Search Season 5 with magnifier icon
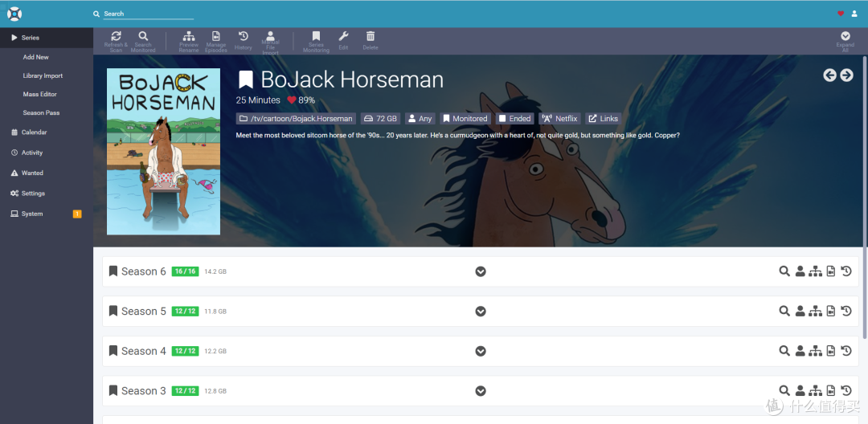This screenshot has height=424, width=868. click(784, 311)
